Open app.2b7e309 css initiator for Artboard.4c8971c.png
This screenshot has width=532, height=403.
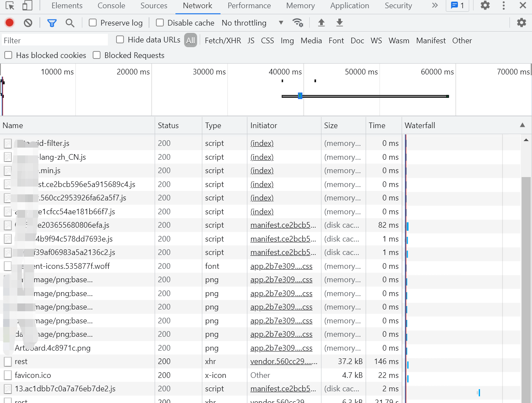(x=281, y=348)
